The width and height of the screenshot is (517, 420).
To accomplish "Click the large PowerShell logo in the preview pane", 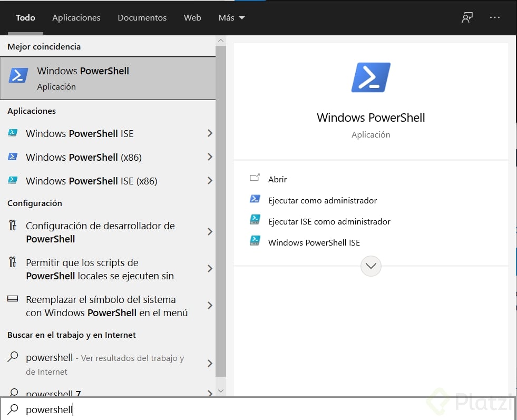I will (371, 77).
